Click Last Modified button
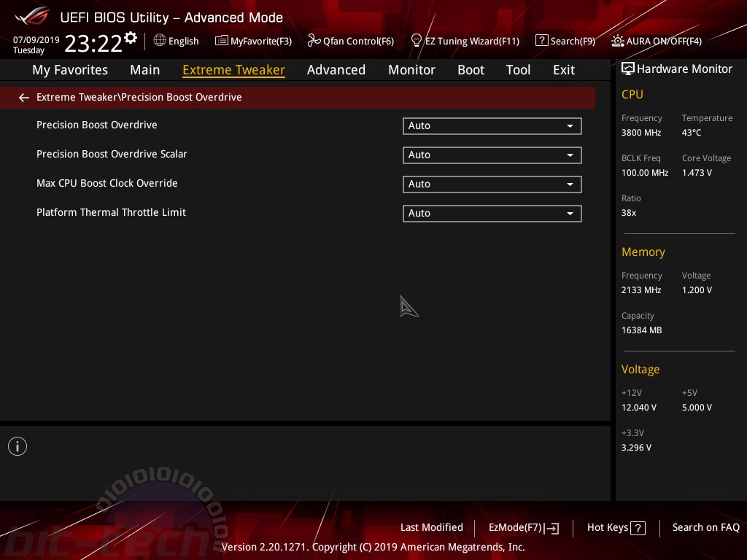The image size is (747, 560). coord(432,527)
